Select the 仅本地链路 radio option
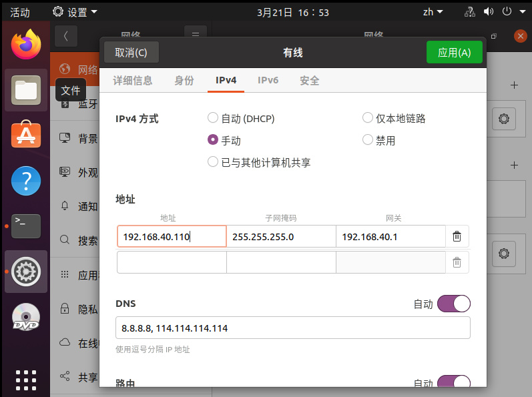Screen dimensions: 532x397 [368, 118]
